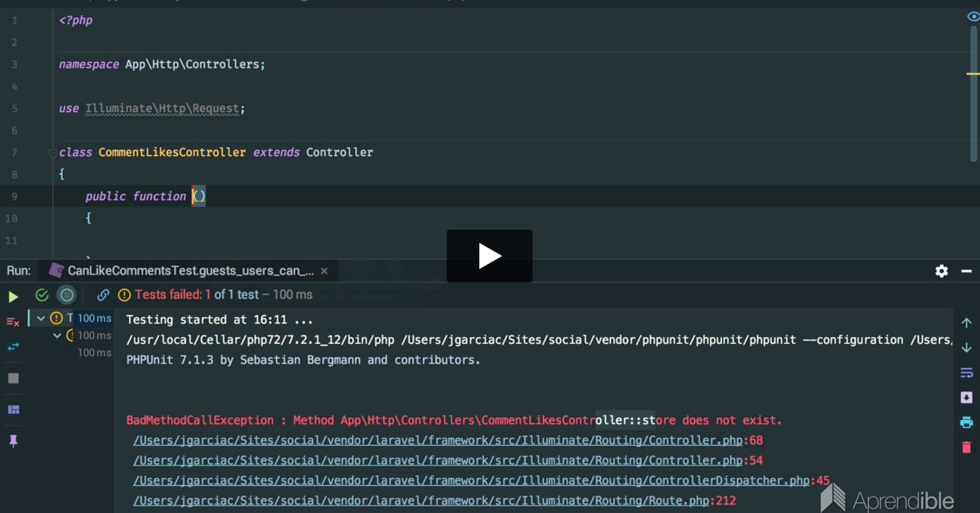Click the php72 command line in console
980x513 pixels.
539,340
